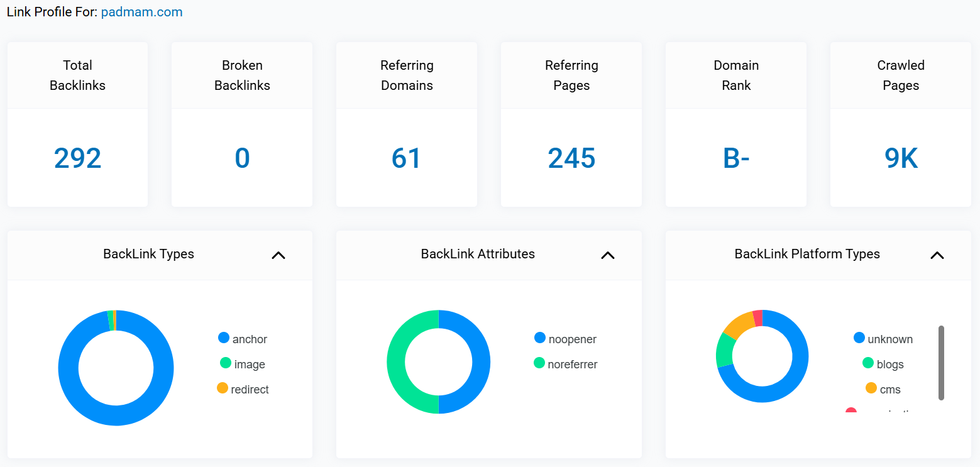Viewport: 980px width, 467px height.
Task: Click the Total Backlinks value 292
Action: [x=77, y=158]
